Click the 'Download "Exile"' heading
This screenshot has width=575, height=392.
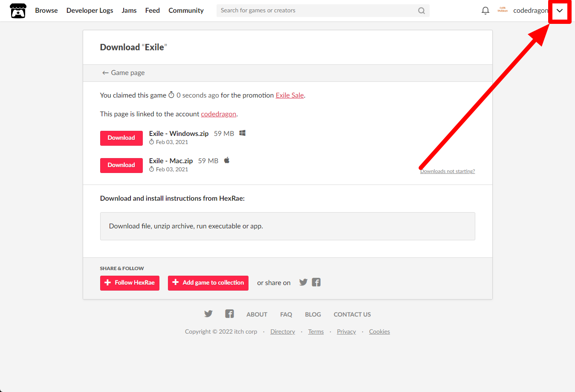click(133, 47)
